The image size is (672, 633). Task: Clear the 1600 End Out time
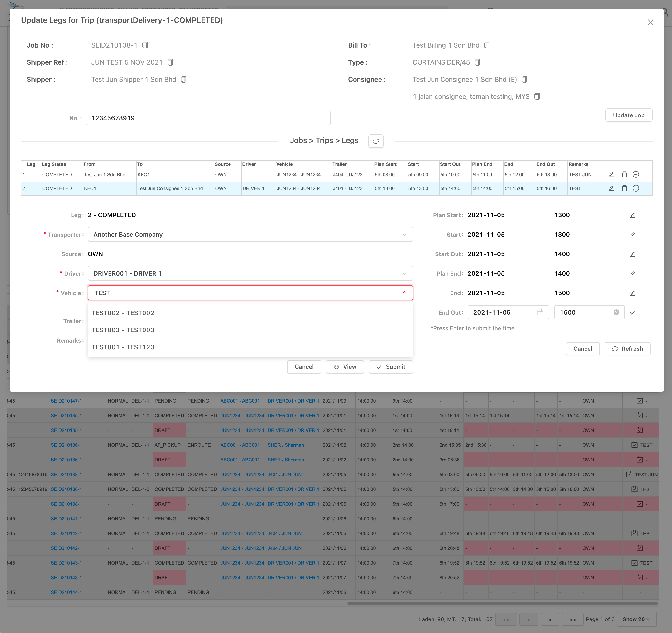[x=616, y=312]
